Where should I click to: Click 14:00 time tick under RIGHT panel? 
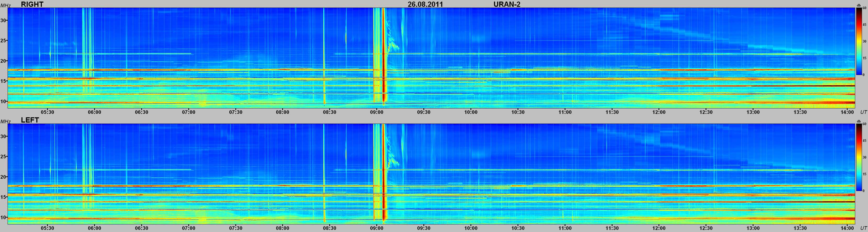[x=847, y=112]
